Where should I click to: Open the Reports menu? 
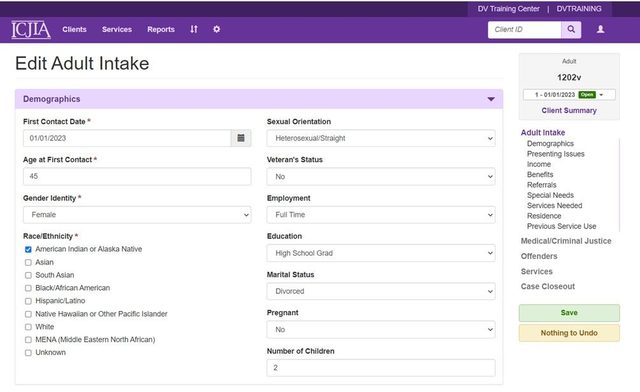[x=161, y=29]
